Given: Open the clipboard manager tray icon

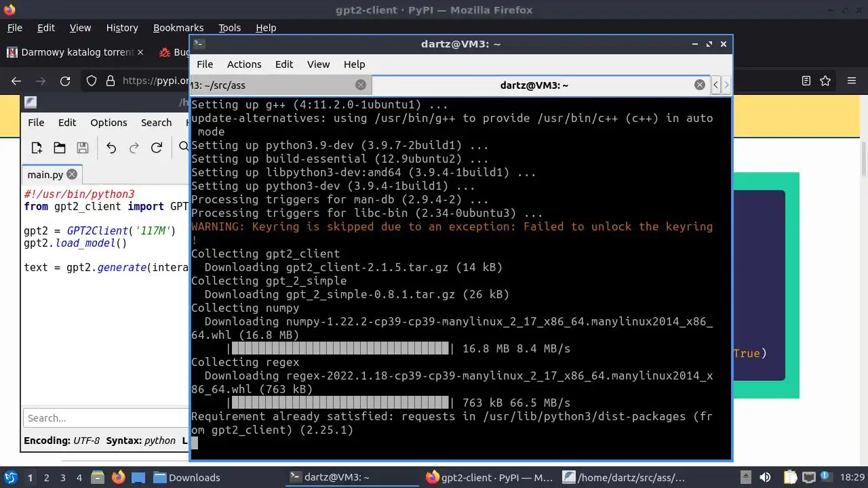Looking at the screenshot, I should point(790,477).
